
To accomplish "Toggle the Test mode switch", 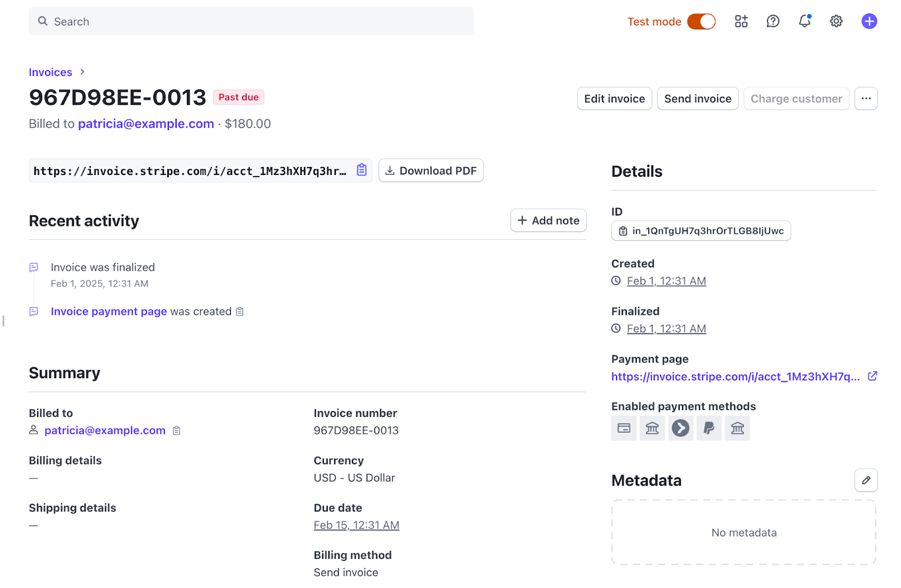I will (x=701, y=21).
